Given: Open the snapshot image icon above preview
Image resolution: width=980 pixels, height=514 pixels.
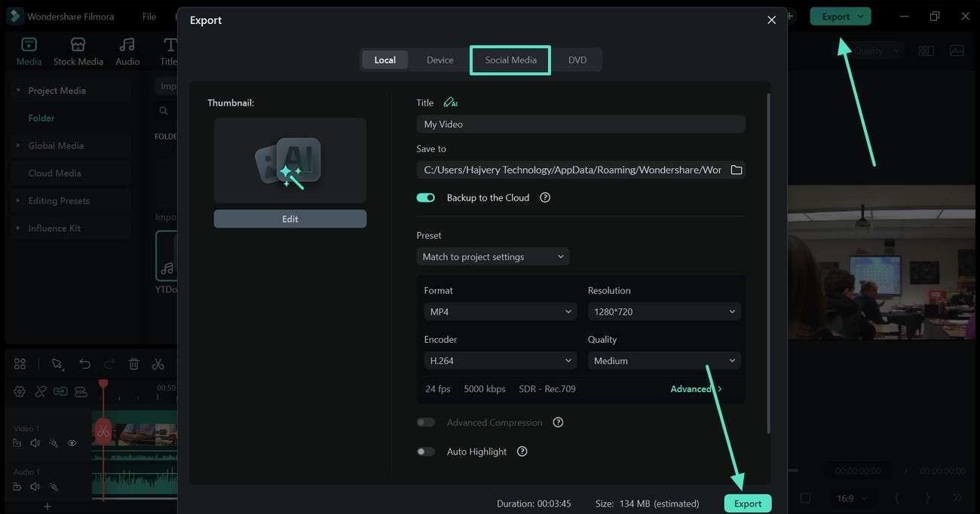Looking at the screenshot, I should [957, 51].
